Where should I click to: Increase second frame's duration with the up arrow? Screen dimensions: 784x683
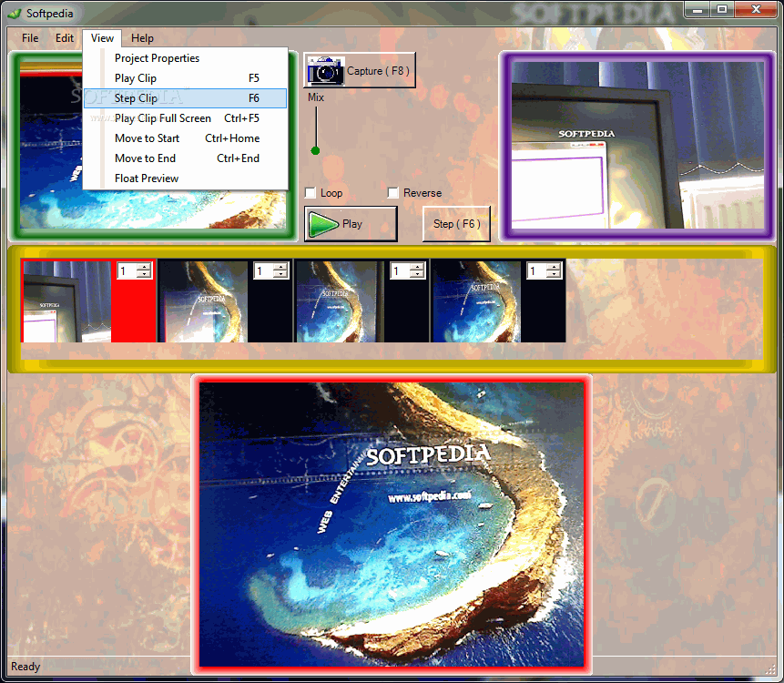(280, 267)
